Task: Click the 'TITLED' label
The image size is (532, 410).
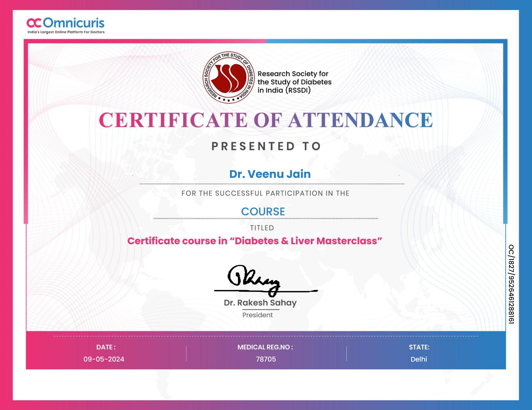Action: point(262,228)
